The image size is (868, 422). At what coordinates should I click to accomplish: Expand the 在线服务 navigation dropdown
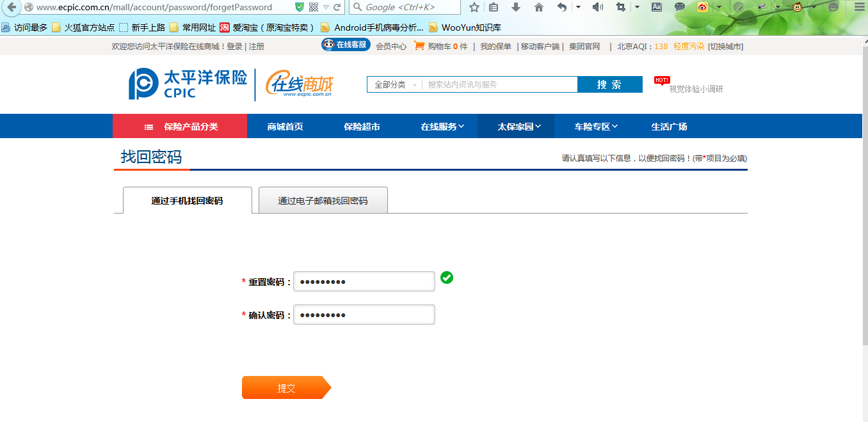(x=442, y=127)
